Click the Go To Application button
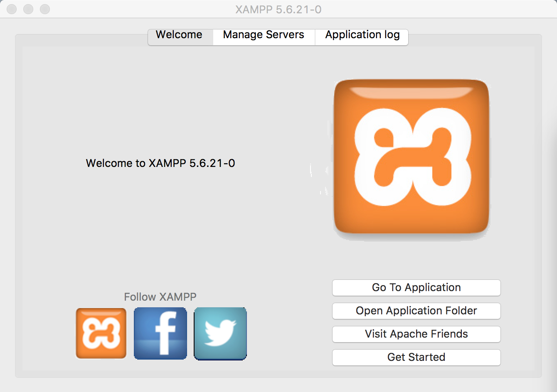 pyautogui.click(x=417, y=288)
